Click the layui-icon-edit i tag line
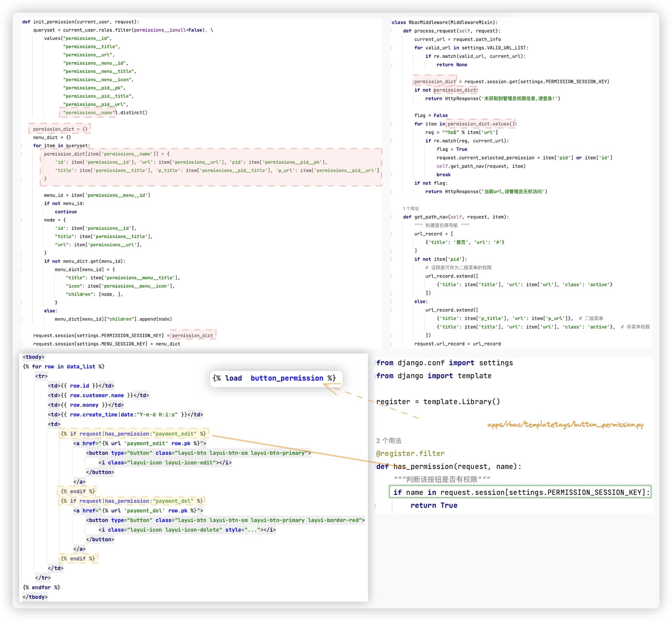672x621 pixels. [165, 463]
